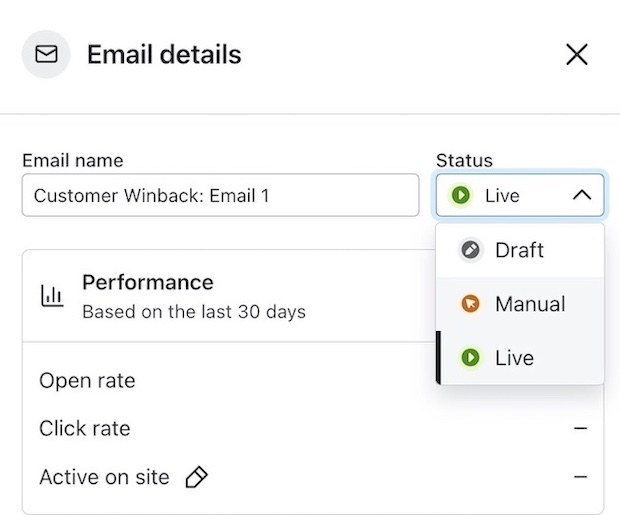The width and height of the screenshot is (620, 515).
Task: Click the green Live icon in Status box
Action: (460, 196)
